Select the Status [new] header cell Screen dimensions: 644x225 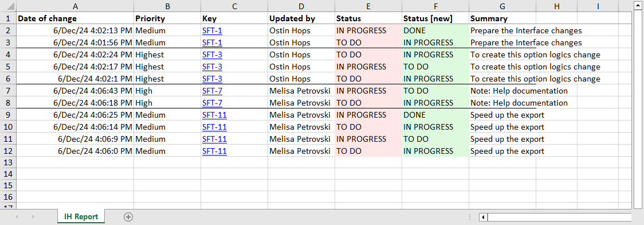pyautogui.click(x=435, y=18)
